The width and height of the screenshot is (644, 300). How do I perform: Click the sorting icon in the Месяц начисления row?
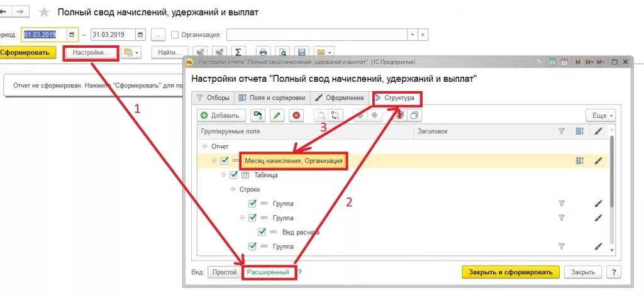[579, 161]
